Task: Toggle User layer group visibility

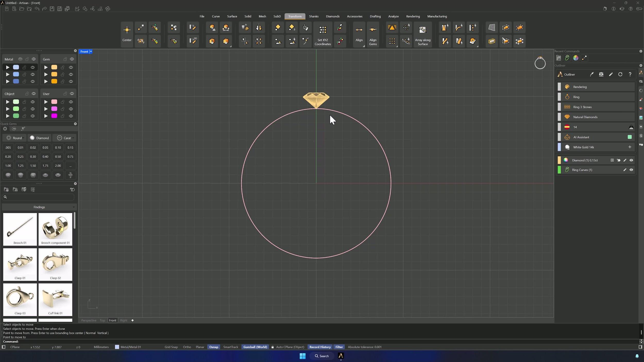Action: (x=72, y=94)
